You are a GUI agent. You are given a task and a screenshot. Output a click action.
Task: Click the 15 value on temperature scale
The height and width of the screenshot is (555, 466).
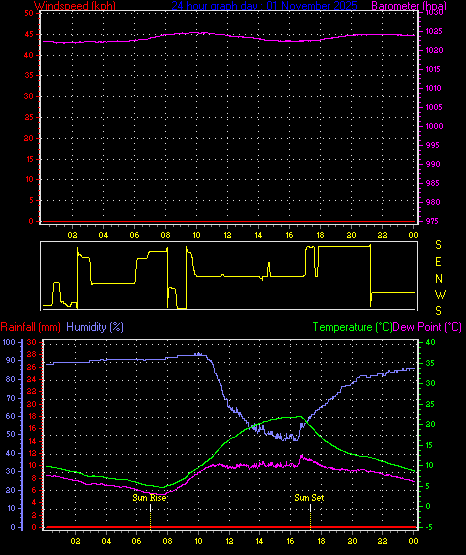click(429, 445)
